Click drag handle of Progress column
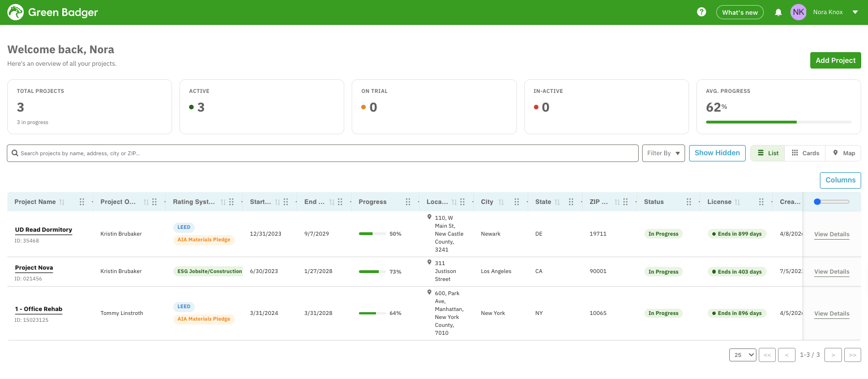The height and width of the screenshot is (379, 868). point(408,202)
